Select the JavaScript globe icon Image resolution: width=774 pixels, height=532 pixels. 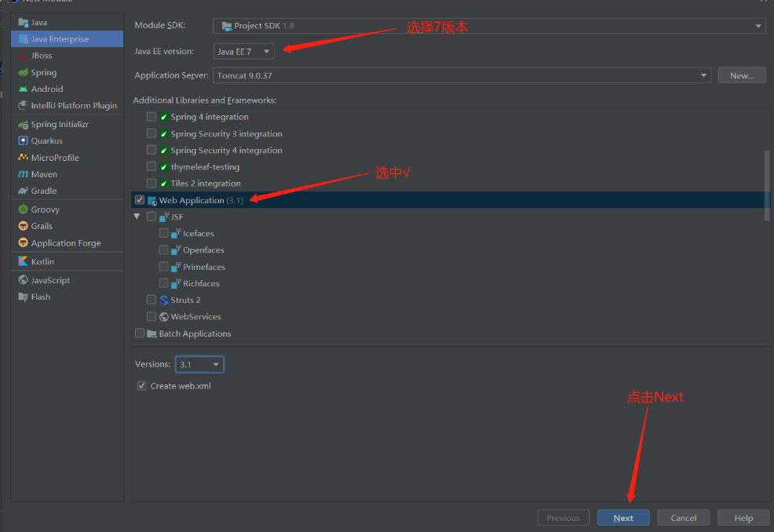coord(24,280)
